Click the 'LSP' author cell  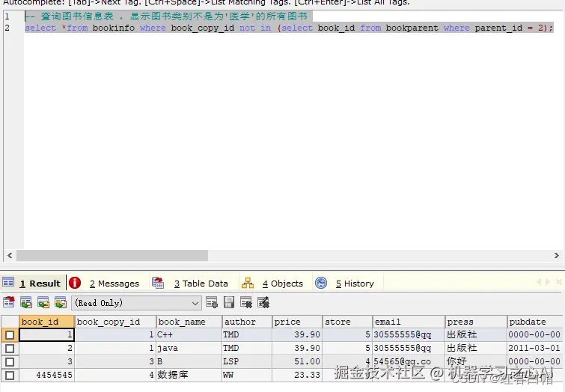pyautogui.click(x=247, y=361)
